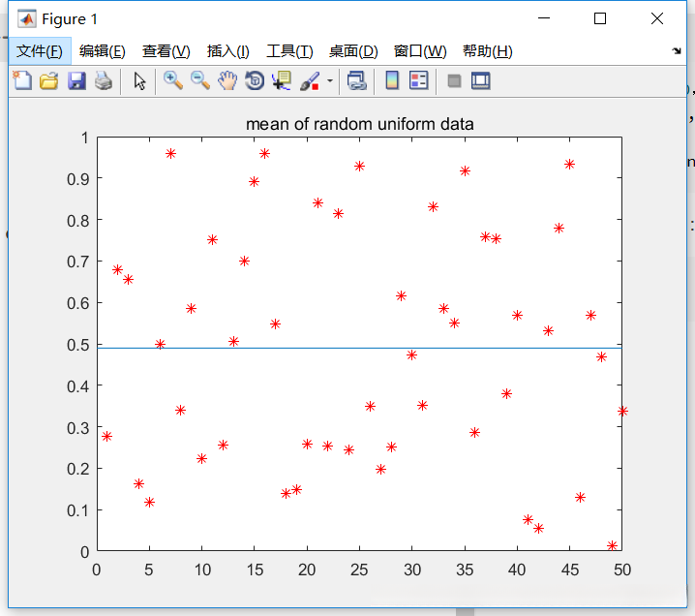
Task: Click the y-axis label 0.5
Action: tap(78, 345)
